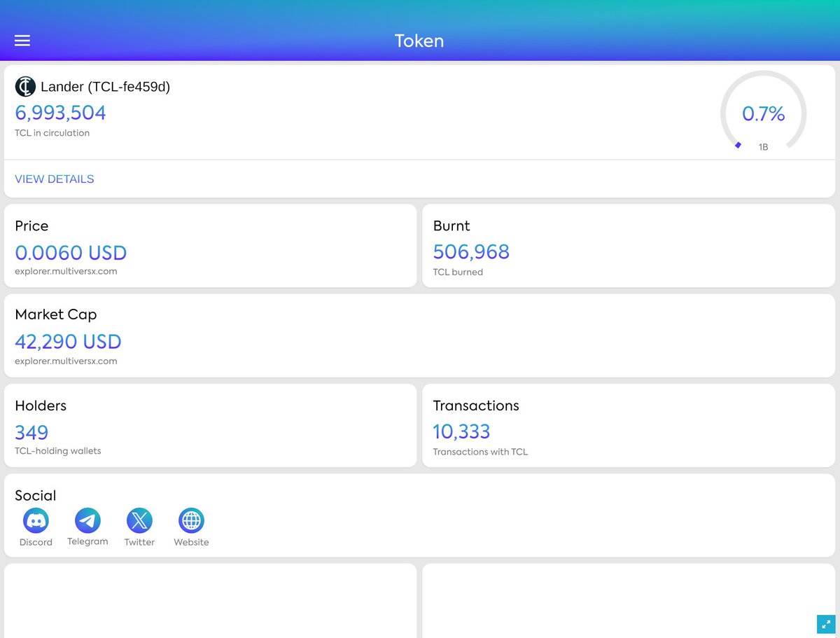
Task: Click the 6,993,504 circulation value
Action: [61, 113]
